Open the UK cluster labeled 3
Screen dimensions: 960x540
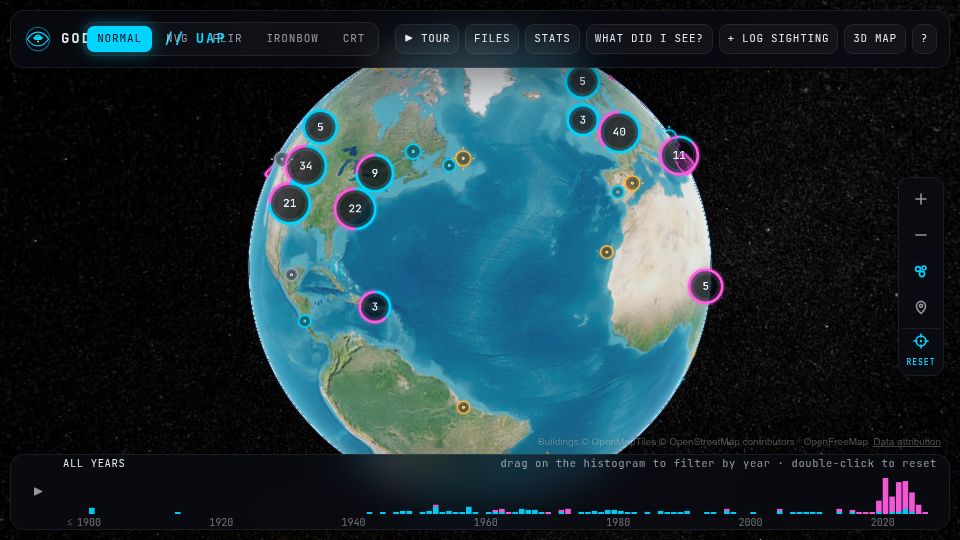pyautogui.click(x=582, y=120)
